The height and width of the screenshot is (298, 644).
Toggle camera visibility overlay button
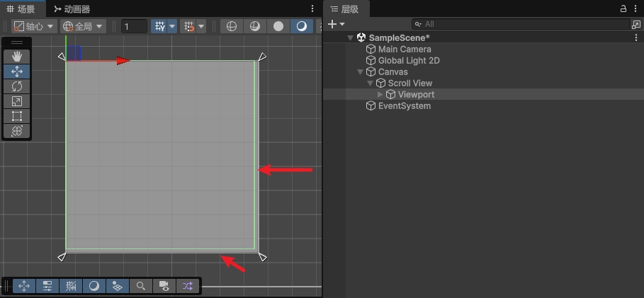click(164, 286)
